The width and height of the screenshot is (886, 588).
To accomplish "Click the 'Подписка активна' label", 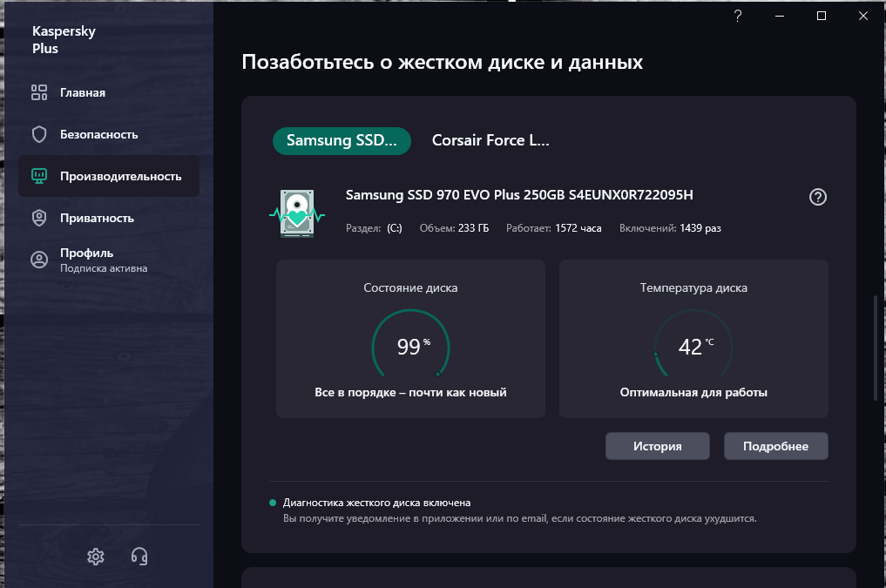I will 104,268.
